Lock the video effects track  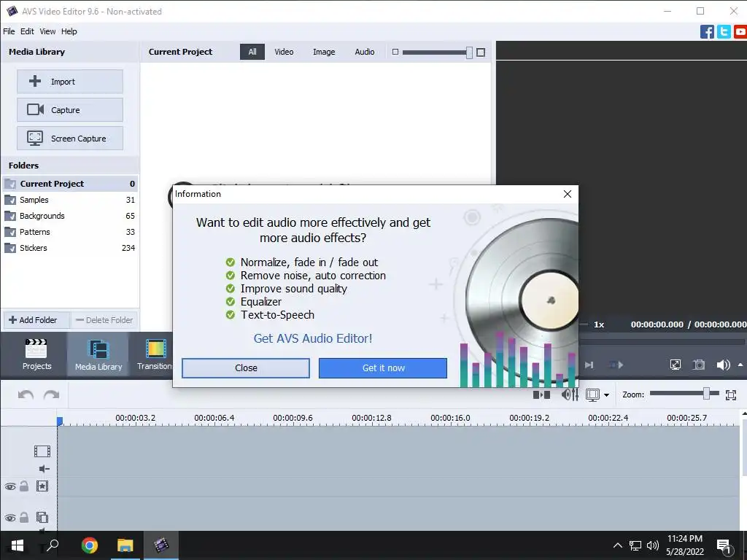pos(24,486)
